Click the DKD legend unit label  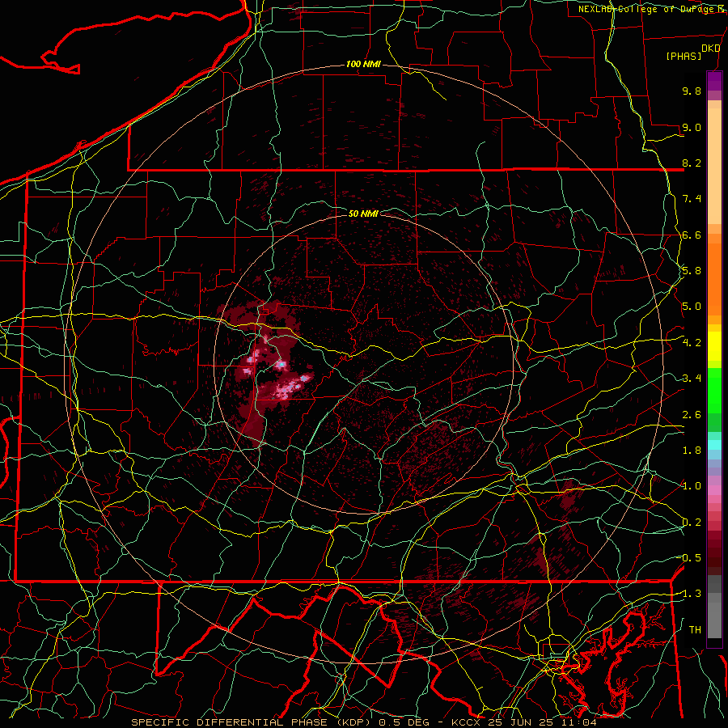point(710,49)
